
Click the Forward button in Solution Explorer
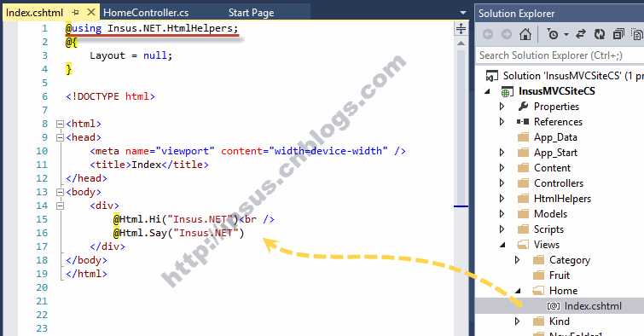[x=507, y=34]
